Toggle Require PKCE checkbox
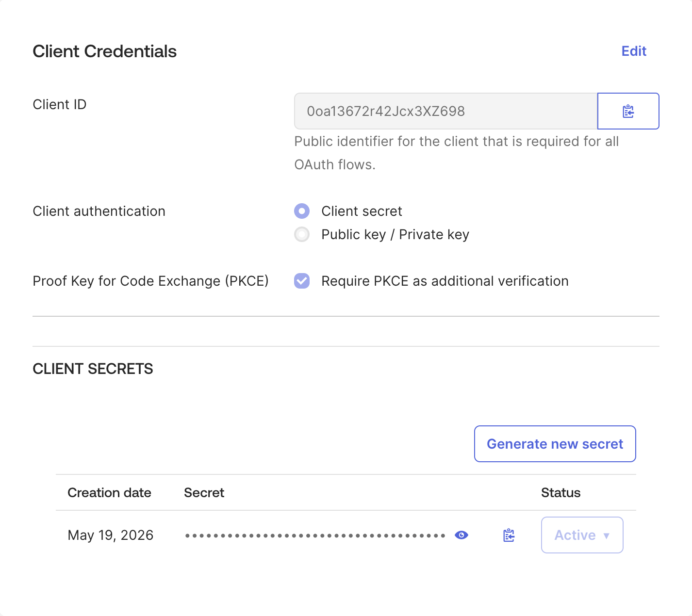Screen dimensions: 692x616 point(302,281)
